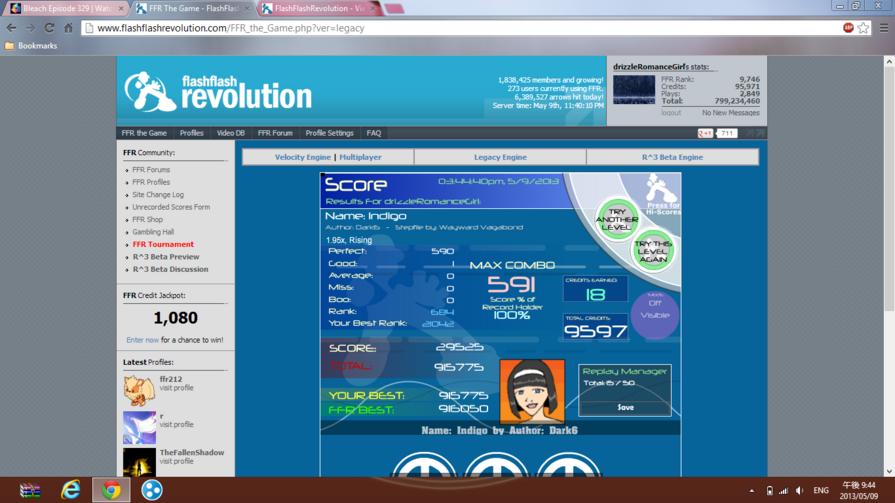Screen dimensions: 895x503
Task: Show hidden system tray icons arrow
Action: pos(752,490)
